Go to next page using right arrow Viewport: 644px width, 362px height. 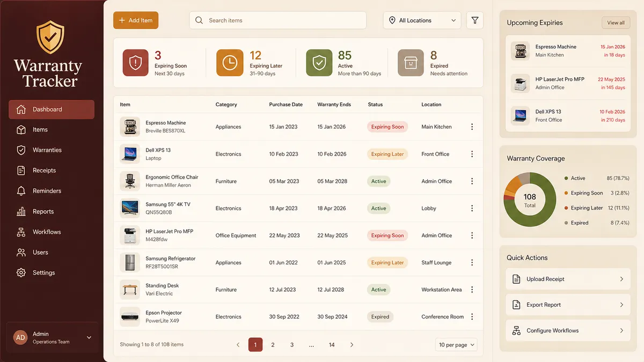tap(352, 345)
